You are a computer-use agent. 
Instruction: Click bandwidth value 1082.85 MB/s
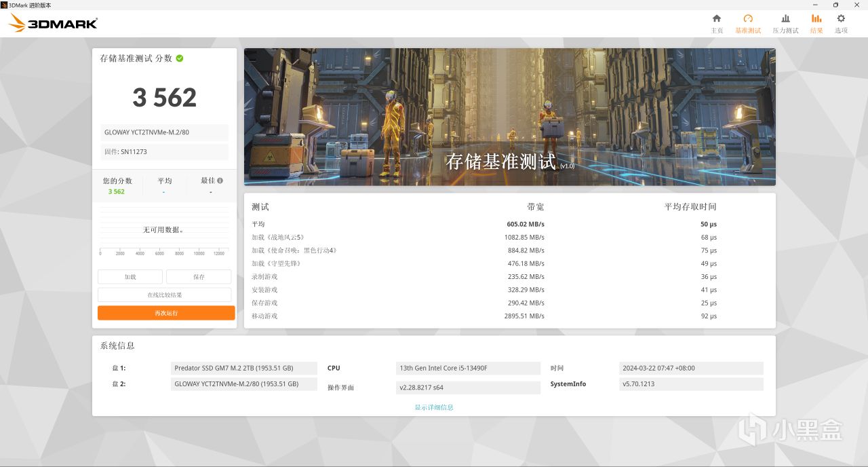tap(524, 238)
